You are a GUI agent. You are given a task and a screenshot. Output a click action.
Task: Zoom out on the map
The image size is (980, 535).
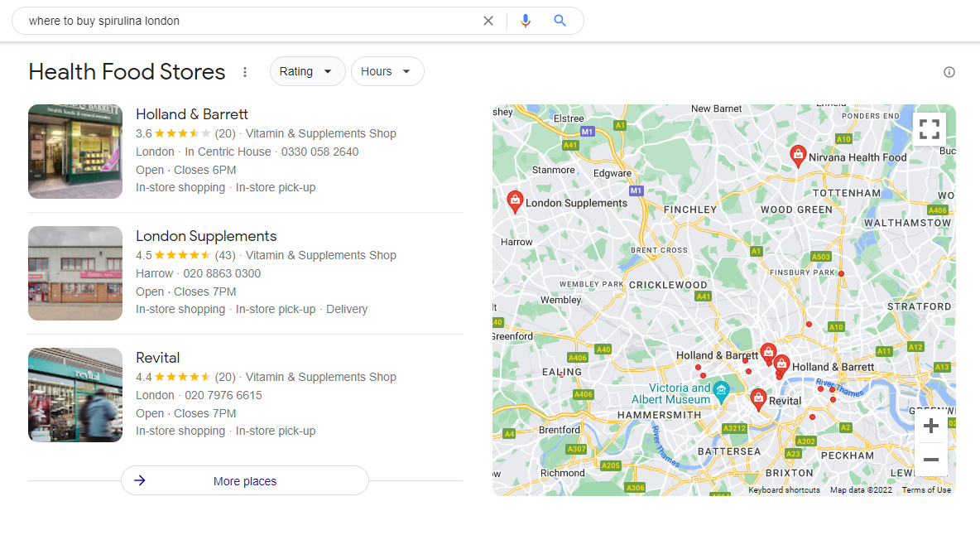coord(931,460)
